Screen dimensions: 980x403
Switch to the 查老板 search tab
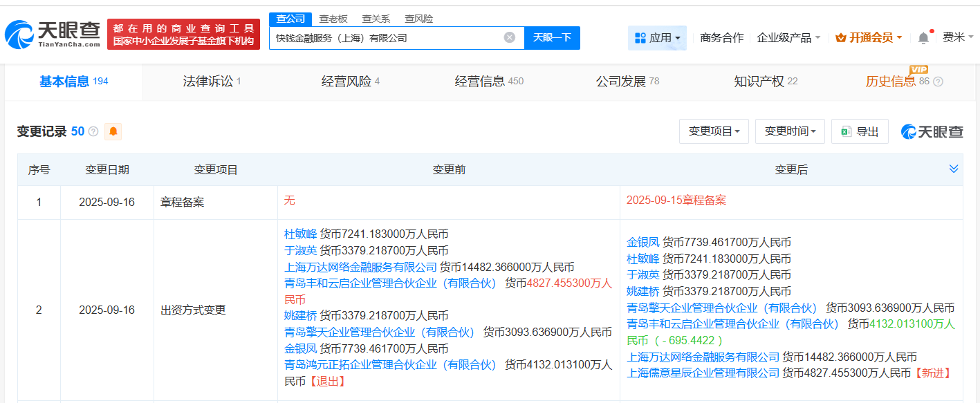point(334,19)
